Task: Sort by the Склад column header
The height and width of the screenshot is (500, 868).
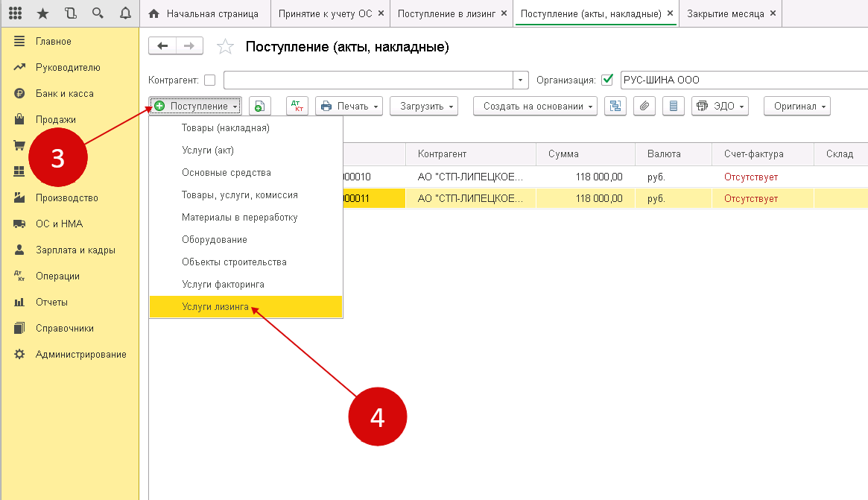Action: pos(841,154)
